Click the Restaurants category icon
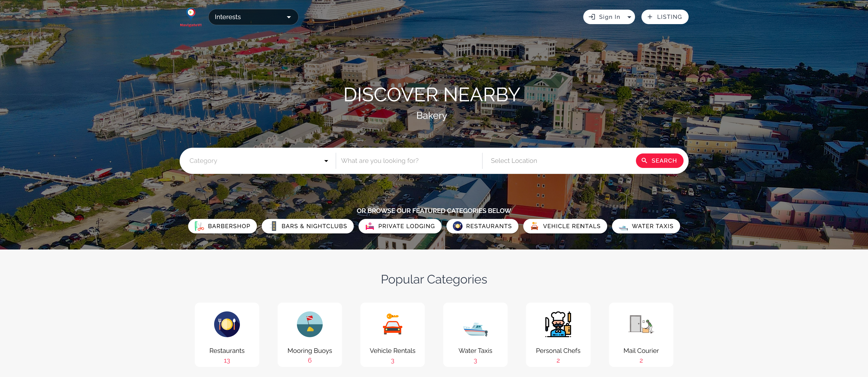Viewport: 868px width, 377px height. (227, 324)
